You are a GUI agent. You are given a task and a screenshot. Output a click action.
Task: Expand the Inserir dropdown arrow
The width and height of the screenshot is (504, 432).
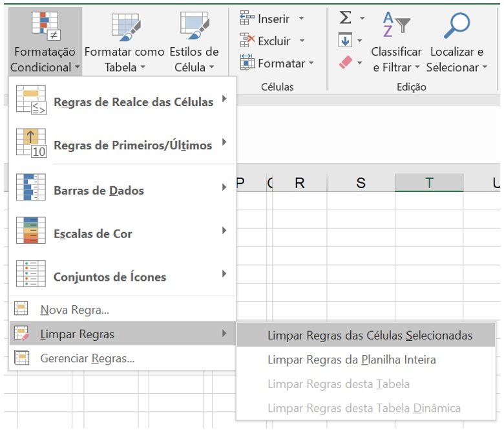pos(301,19)
